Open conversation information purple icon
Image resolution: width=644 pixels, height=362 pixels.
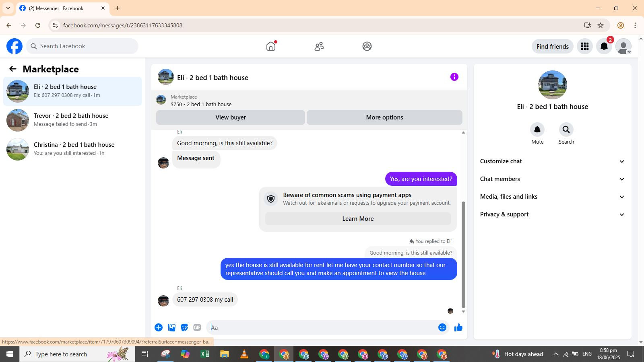tap(454, 77)
